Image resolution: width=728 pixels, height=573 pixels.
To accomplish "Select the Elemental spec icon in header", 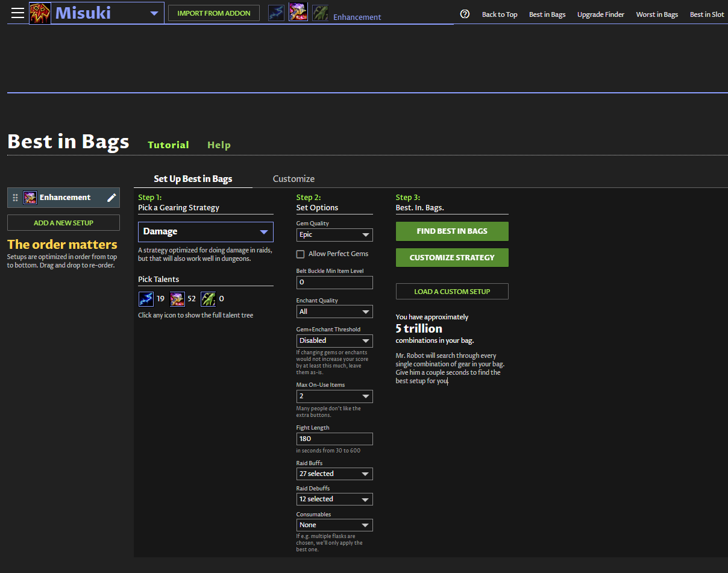I will (x=276, y=13).
